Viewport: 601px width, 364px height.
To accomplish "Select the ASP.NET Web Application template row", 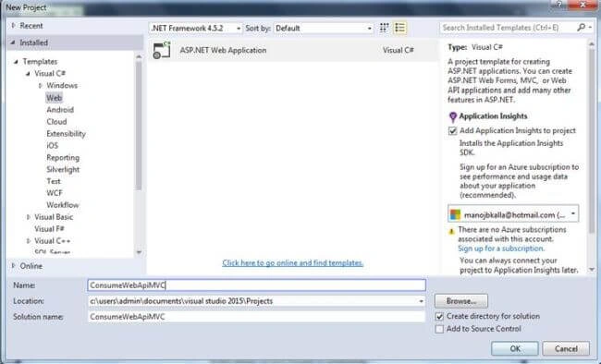I will pos(293,50).
